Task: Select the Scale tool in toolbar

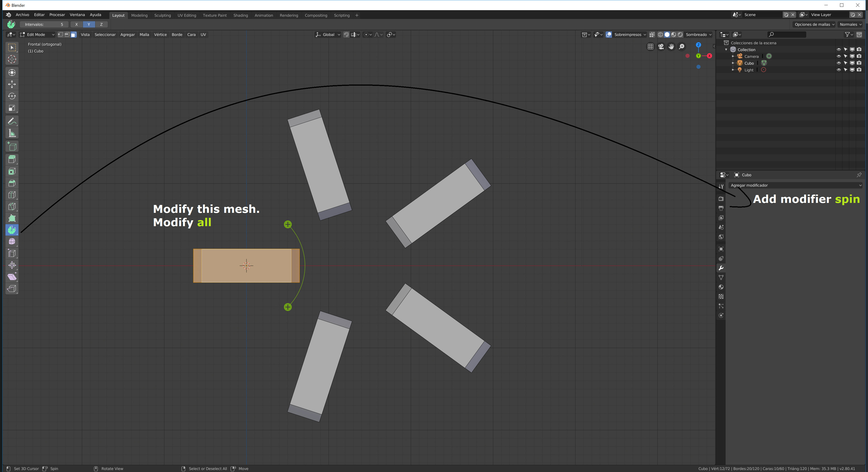Action: pos(12,108)
